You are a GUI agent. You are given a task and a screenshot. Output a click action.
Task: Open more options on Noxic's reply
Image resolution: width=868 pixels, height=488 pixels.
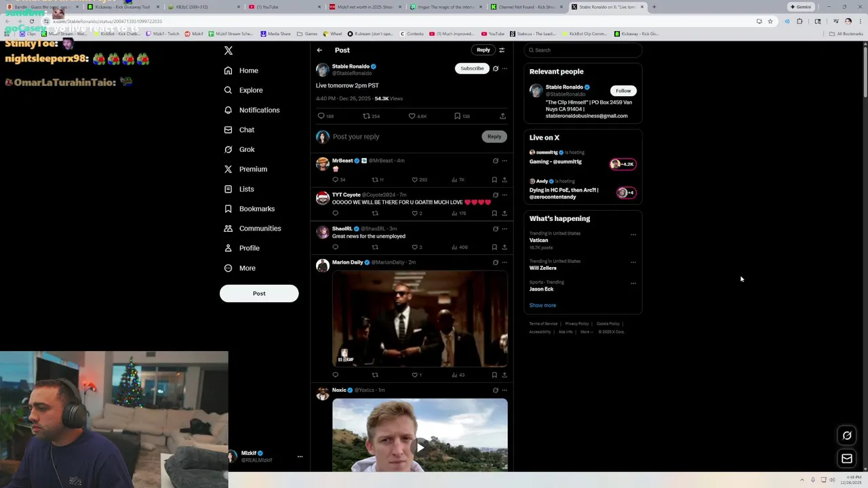coord(505,390)
